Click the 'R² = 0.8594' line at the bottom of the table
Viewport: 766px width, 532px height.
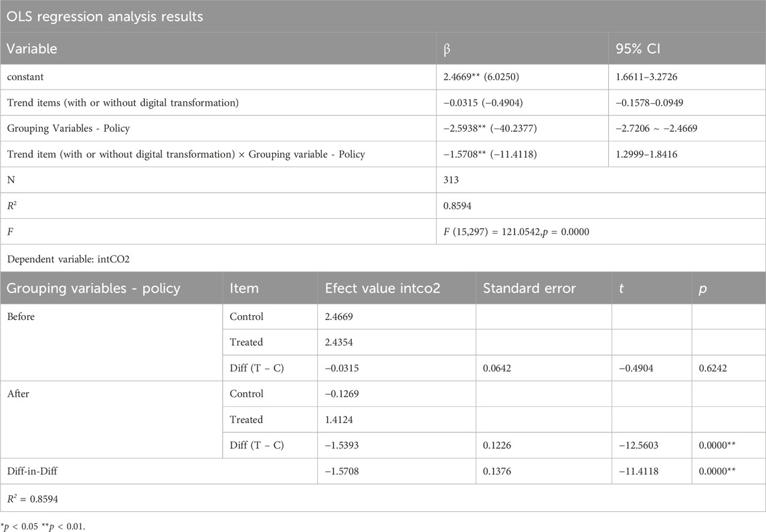[x=32, y=499]
